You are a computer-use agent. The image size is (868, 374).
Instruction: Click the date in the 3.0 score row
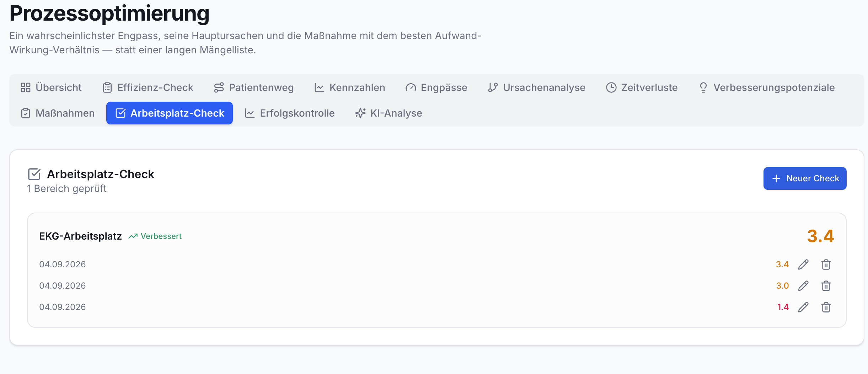click(63, 286)
